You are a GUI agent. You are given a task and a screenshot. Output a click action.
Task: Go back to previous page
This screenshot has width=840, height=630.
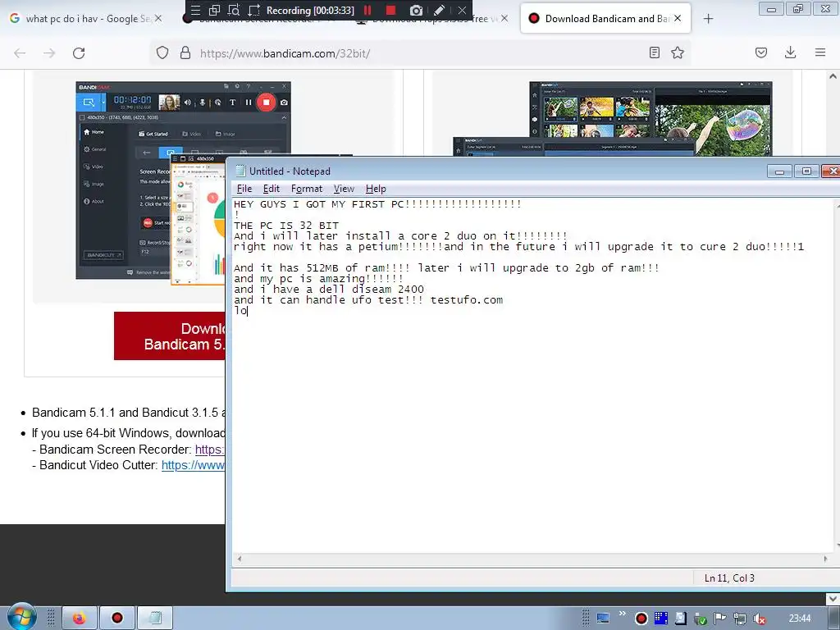(20, 53)
